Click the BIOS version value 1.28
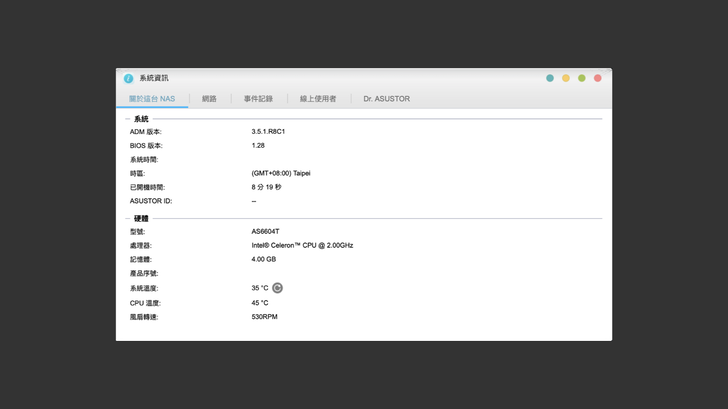Image resolution: width=728 pixels, height=409 pixels. point(258,146)
